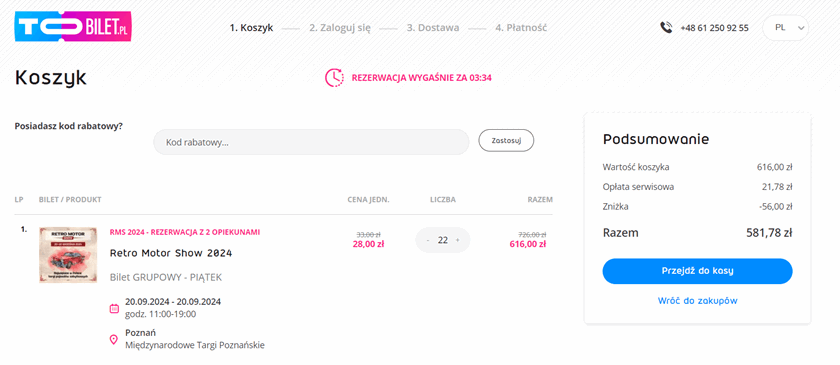This screenshot has height=365, width=840.
Task: Decrease ticket quantity with minus button
Action: coord(428,240)
